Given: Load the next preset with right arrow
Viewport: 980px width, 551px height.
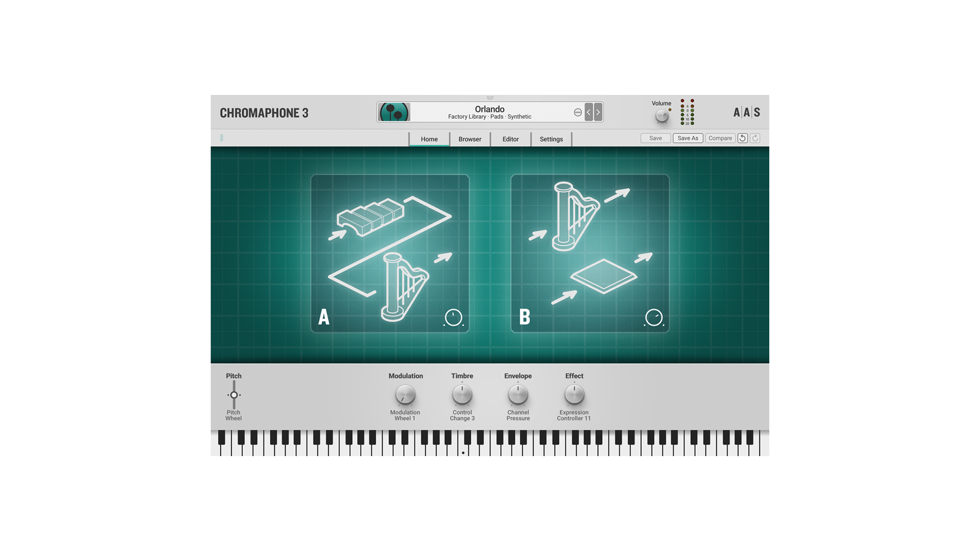Looking at the screenshot, I should [598, 112].
